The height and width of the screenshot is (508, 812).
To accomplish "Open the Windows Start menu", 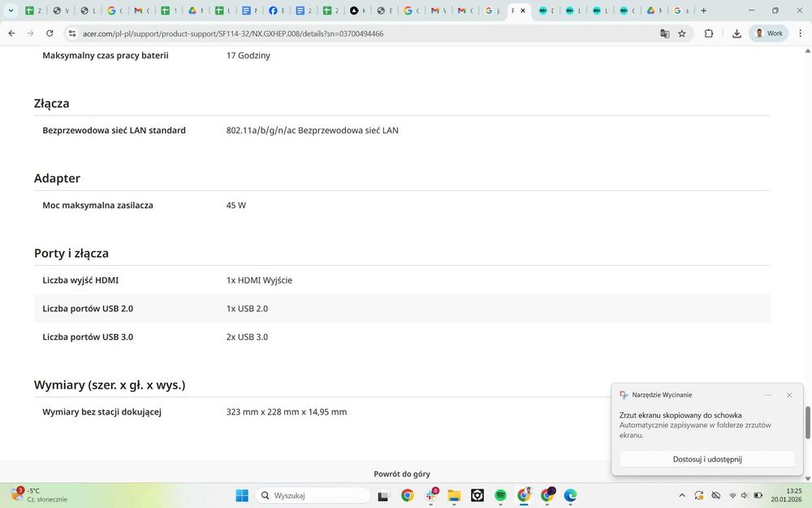I will click(242, 496).
